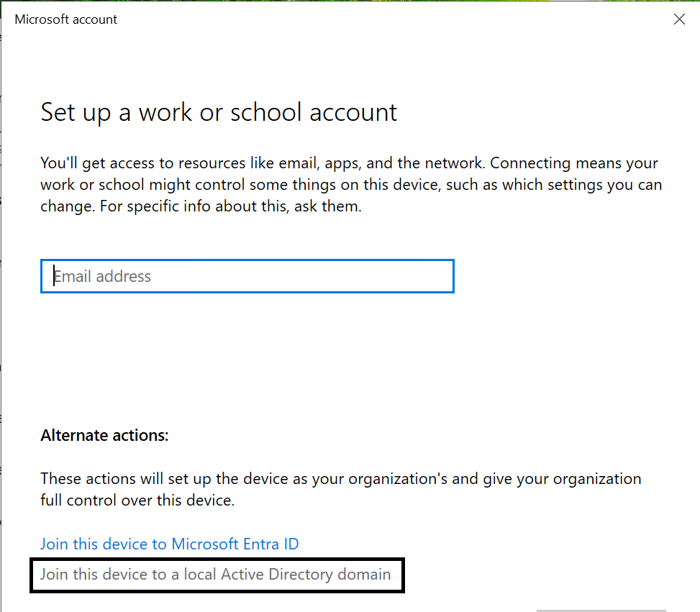700x612 pixels.
Task: Click the 'Alternate actions:' label
Action: pyautogui.click(x=104, y=435)
